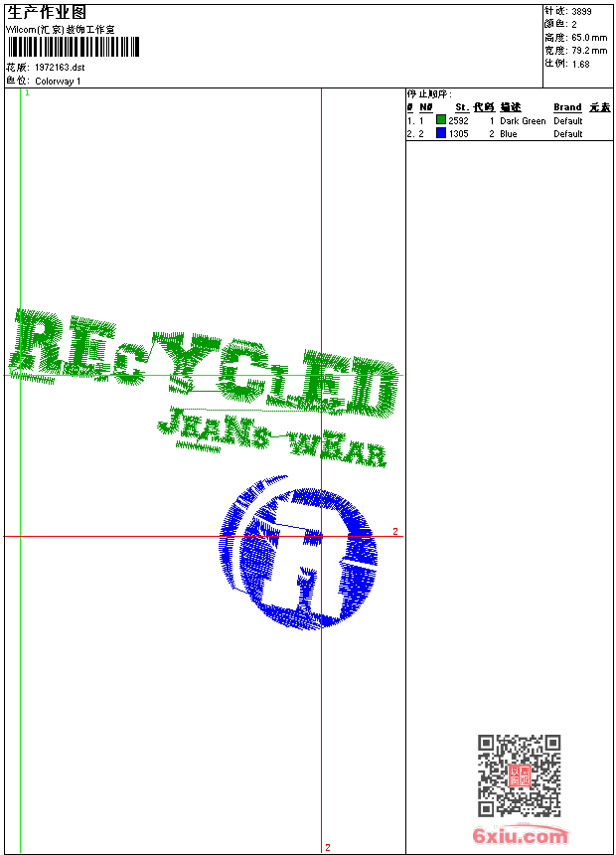Click the 生产作业图 title
The width and height of the screenshot is (616, 855).
pos(47,13)
